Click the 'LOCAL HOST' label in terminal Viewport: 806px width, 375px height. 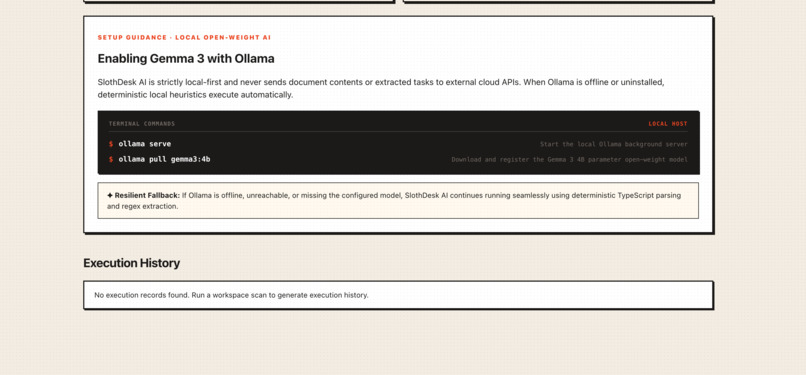[668, 124]
